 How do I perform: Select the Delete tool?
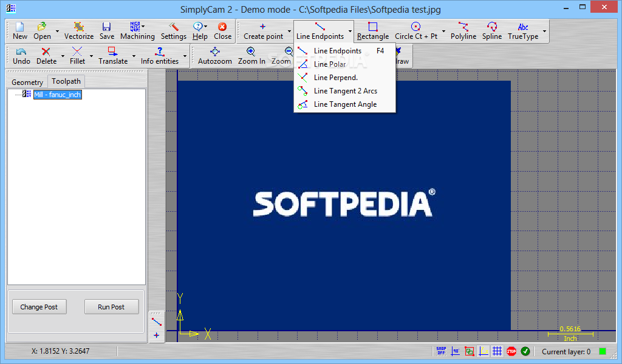[46, 56]
